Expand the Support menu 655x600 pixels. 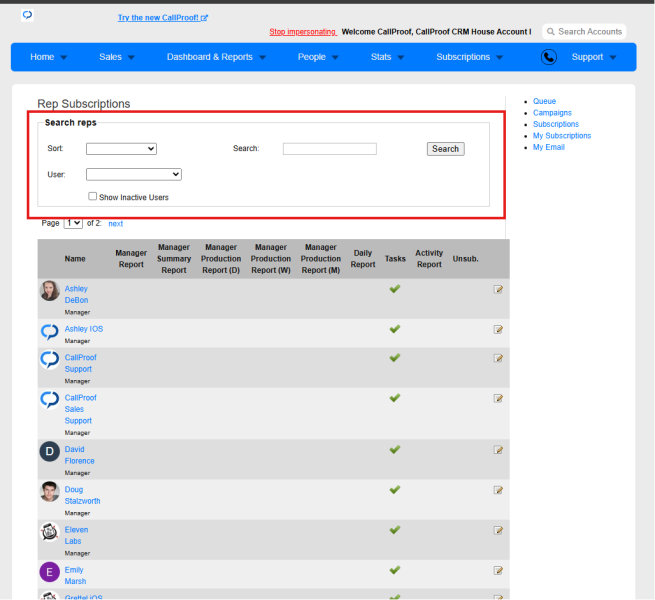click(x=594, y=57)
